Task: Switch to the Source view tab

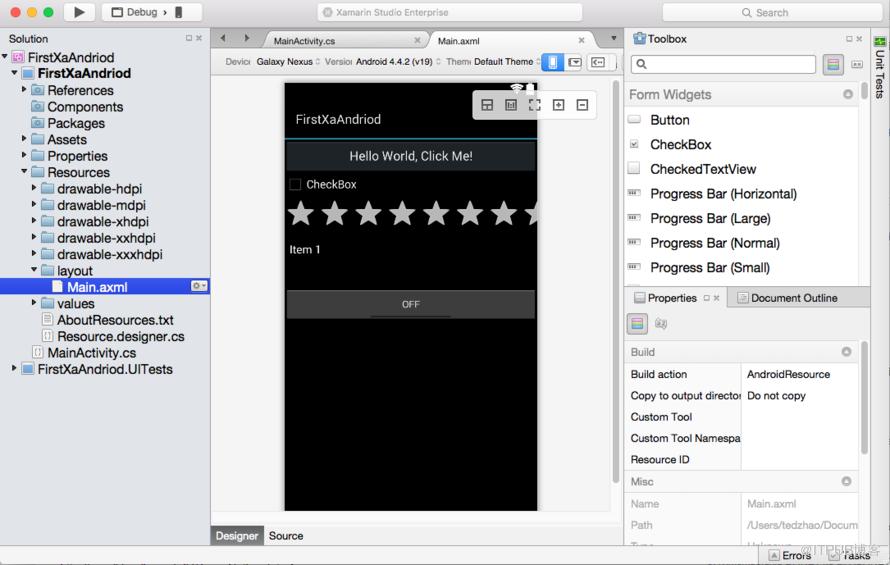Action: (286, 535)
